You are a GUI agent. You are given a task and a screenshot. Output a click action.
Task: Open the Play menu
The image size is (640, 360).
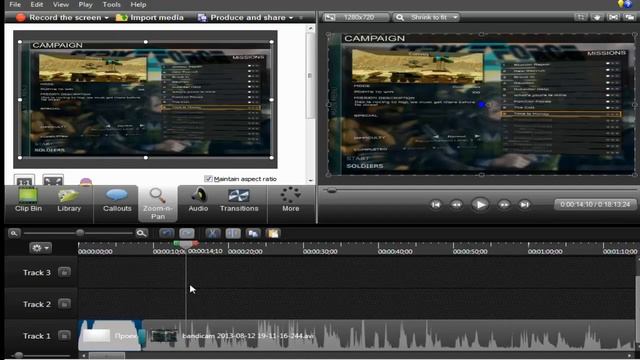85,4
